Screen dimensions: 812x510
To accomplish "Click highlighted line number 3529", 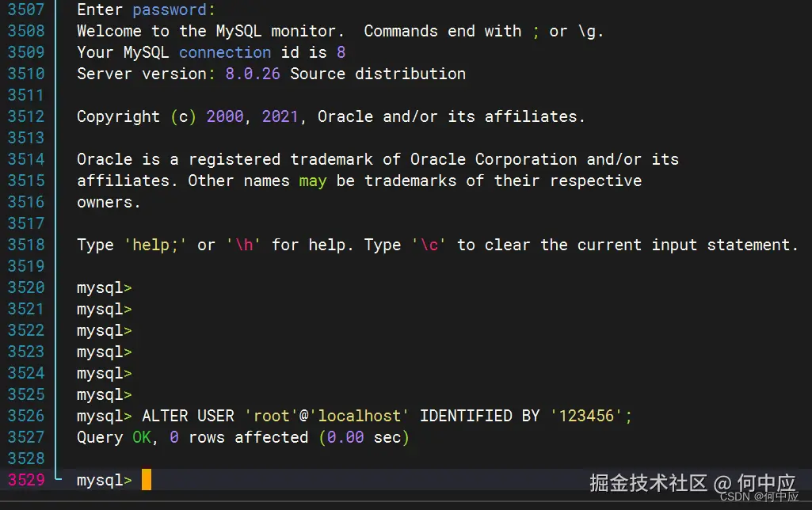I will (26, 480).
